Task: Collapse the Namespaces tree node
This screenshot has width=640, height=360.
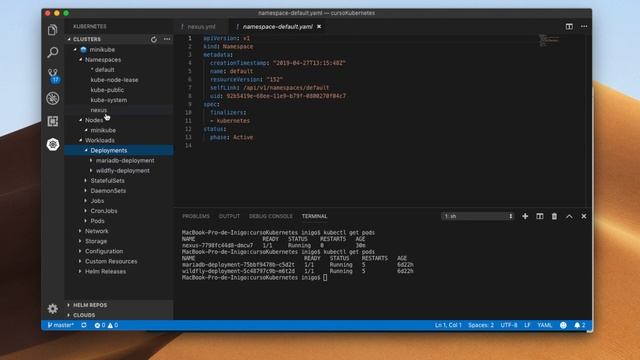Action: (81, 60)
